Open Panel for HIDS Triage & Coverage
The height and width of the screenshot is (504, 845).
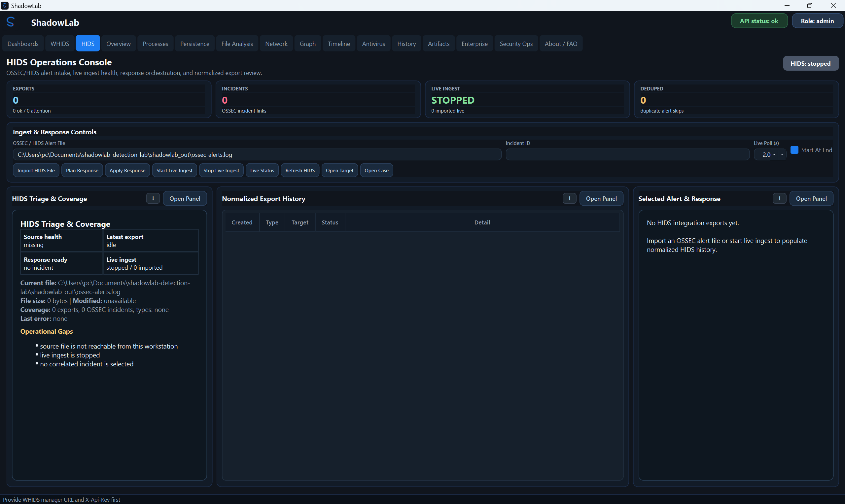click(185, 198)
